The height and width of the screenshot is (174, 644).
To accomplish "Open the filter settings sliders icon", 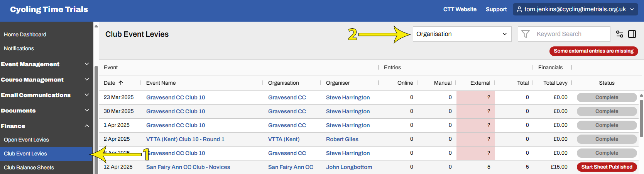I will [x=620, y=34].
